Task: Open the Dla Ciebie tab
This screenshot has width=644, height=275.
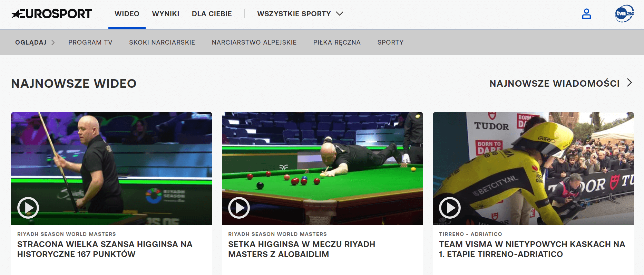Action: point(212,14)
